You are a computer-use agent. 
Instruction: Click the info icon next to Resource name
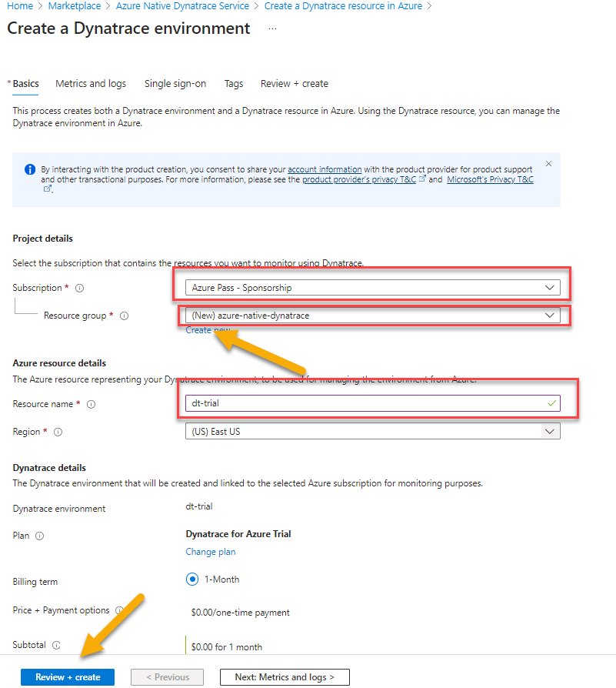pos(91,405)
